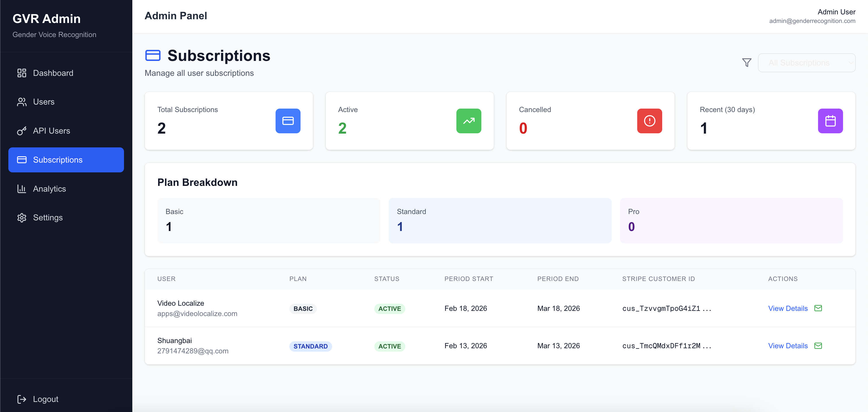Select the Standard plan breakdown card
Image resolution: width=868 pixels, height=412 pixels.
click(500, 220)
